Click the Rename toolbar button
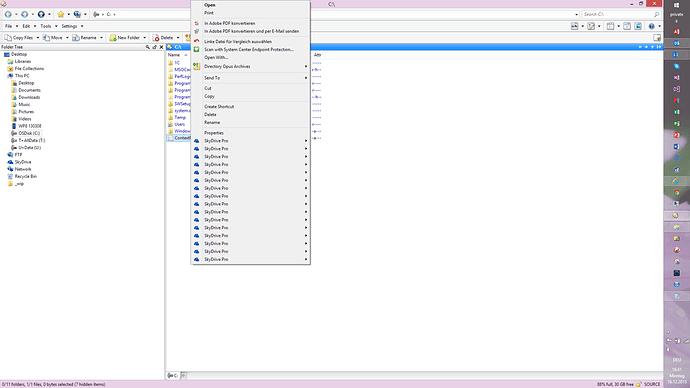The width and height of the screenshot is (690, 388). (x=84, y=38)
